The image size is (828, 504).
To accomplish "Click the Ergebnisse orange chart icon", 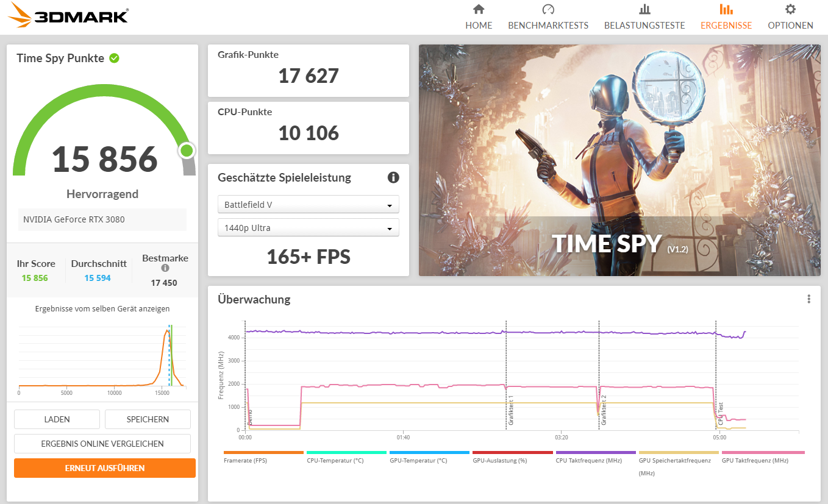I will pos(726,9).
